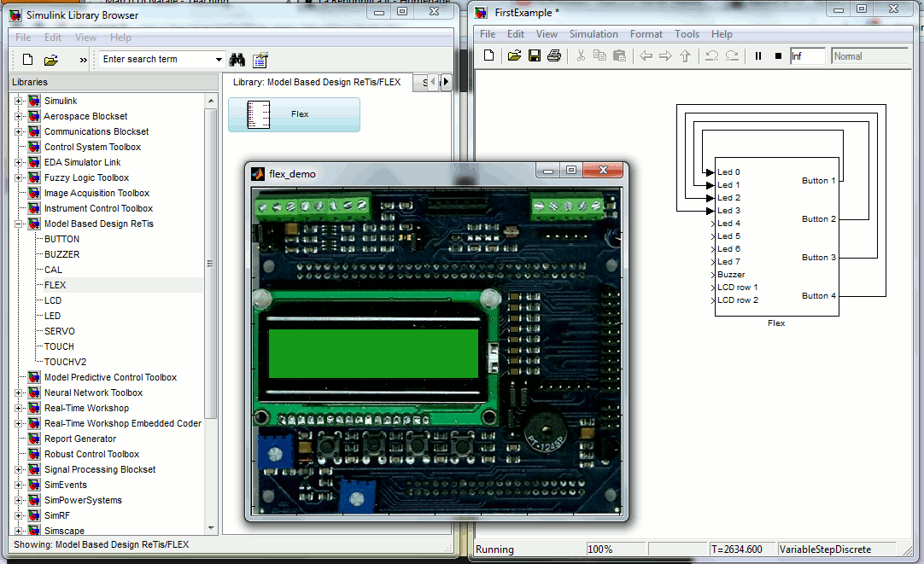This screenshot has height=564, width=924.
Task: Expand the Neural Network Toolbox node
Action: (x=18, y=392)
